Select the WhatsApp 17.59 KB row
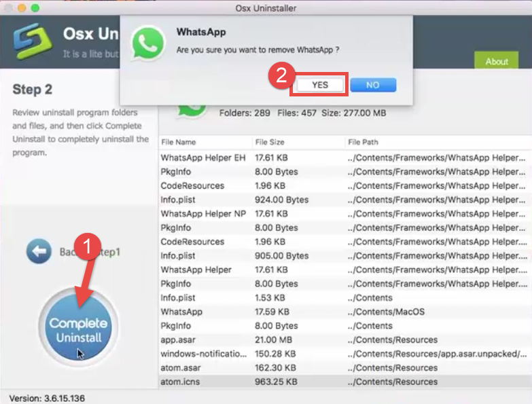Screen dimensions: 532x404 345,312
